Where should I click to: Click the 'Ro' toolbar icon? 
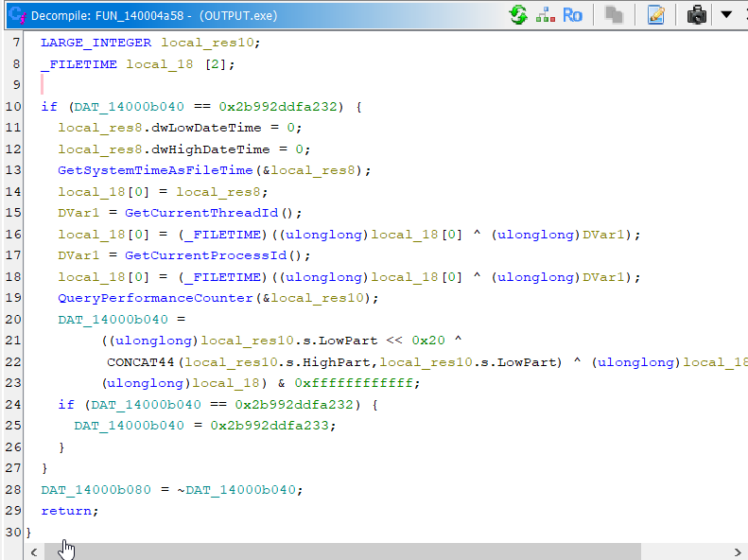point(572,14)
